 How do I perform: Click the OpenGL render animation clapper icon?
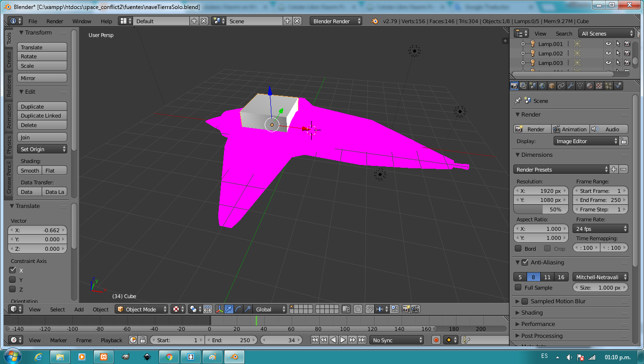click(x=415, y=309)
